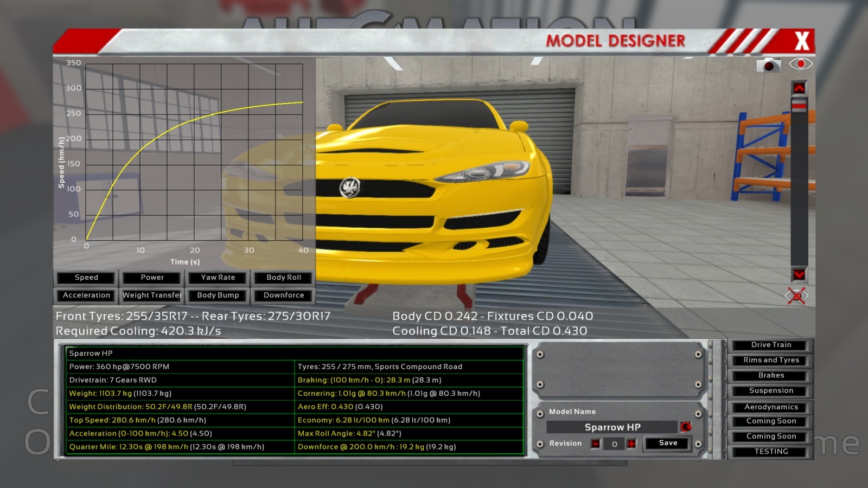Show the Yaw Rate graph
This screenshot has height=488, width=868.
pyautogui.click(x=218, y=278)
